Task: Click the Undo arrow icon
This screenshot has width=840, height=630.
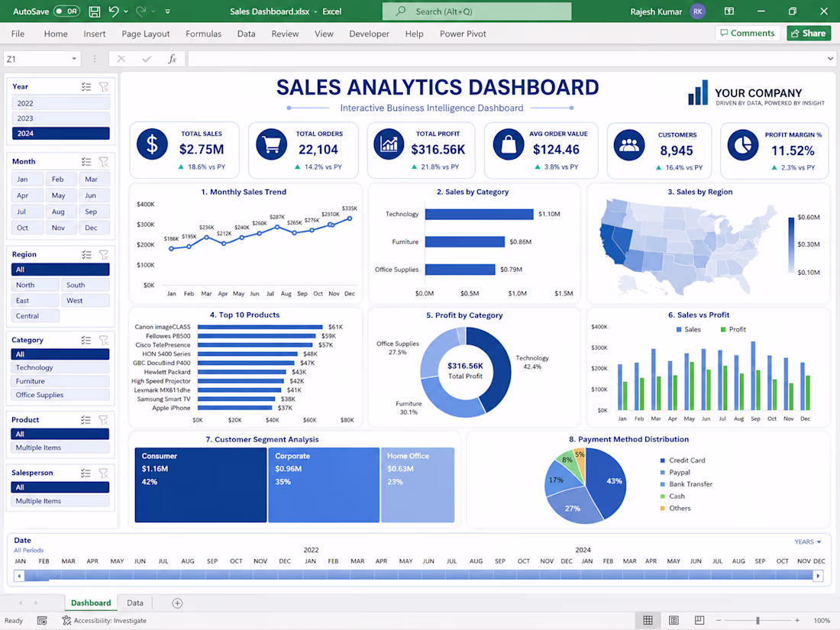Action: 113,11
